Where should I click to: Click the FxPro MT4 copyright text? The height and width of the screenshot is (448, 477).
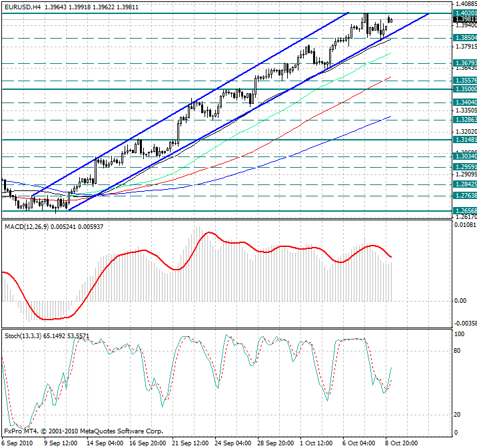83,431
